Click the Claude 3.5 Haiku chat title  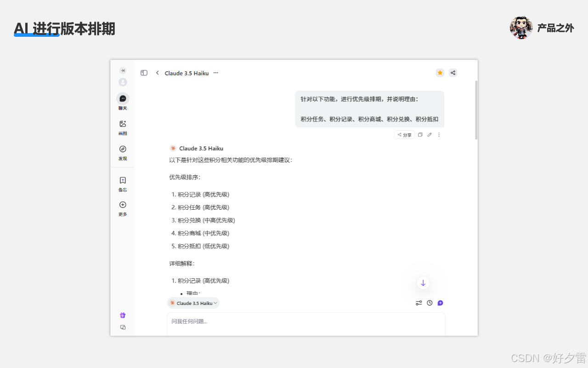[x=187, y=73]
